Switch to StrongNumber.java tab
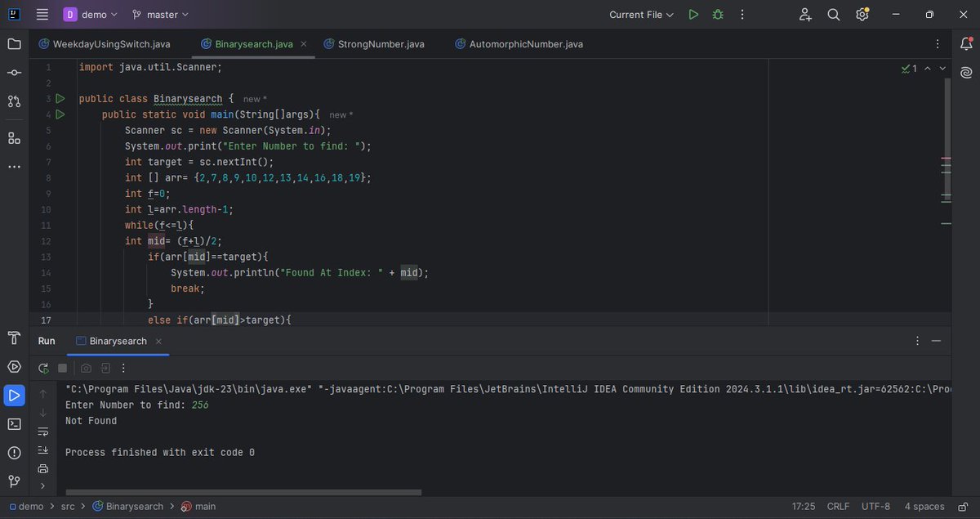 pyautogui.click(x=373, y=44)
